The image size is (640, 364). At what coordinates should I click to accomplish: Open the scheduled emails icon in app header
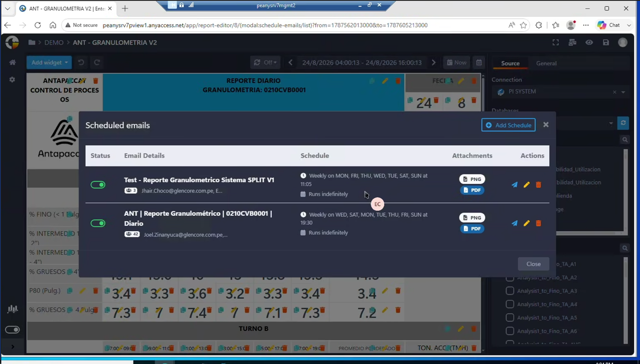point(572,43)
